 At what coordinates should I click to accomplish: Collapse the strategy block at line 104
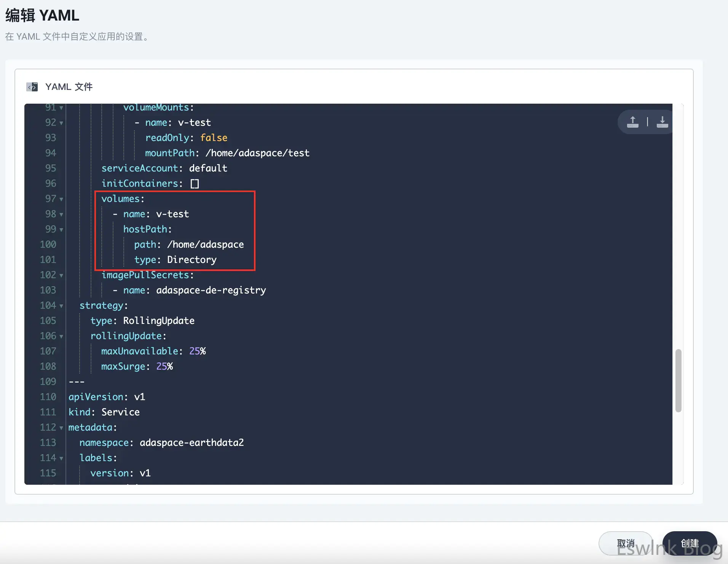[x=61, y=306]
